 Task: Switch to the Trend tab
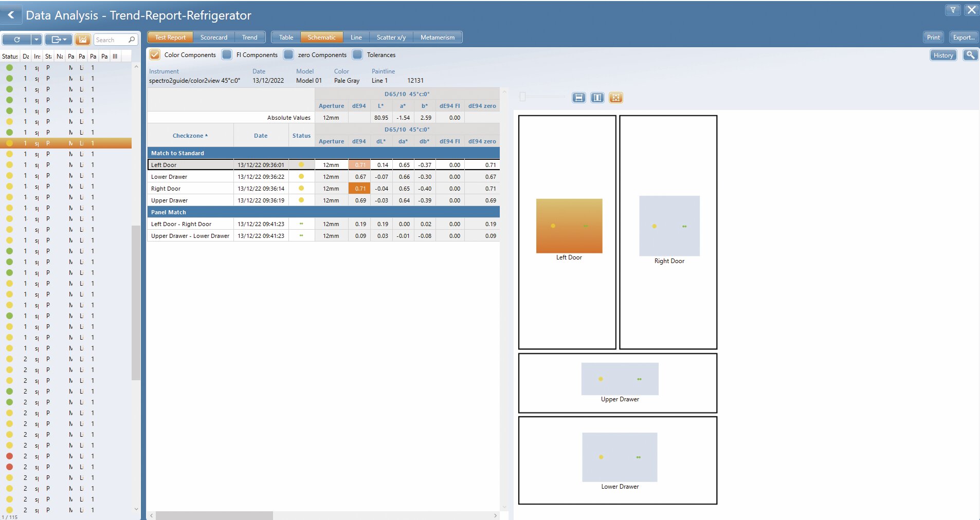pyautogui.click(x=250, y=37)
